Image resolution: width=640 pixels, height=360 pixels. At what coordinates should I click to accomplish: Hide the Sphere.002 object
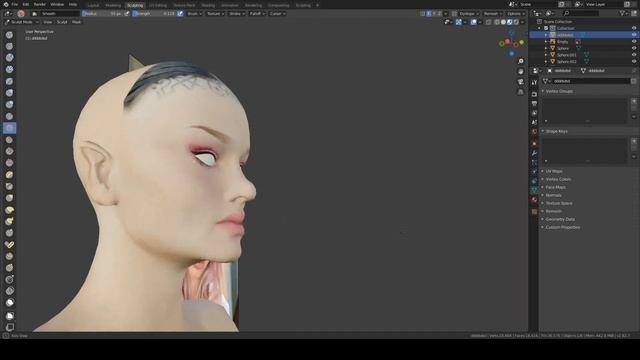coord(634,62)
